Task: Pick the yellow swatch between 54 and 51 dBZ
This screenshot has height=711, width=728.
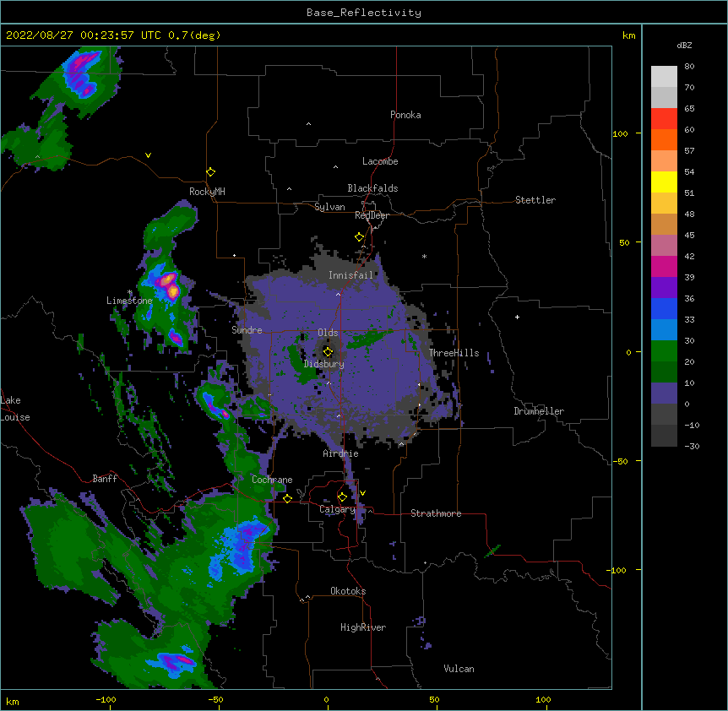Action: (x=664, y=182)
